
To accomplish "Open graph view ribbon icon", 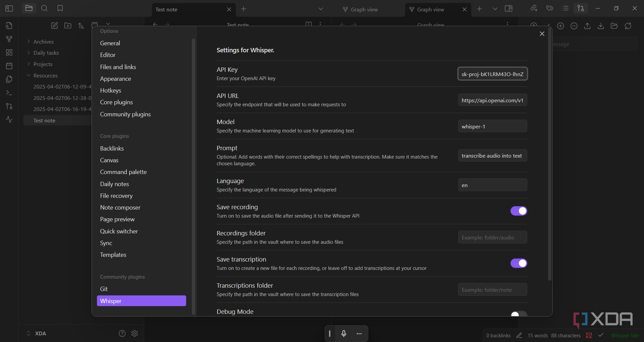I will coord(9,39).
